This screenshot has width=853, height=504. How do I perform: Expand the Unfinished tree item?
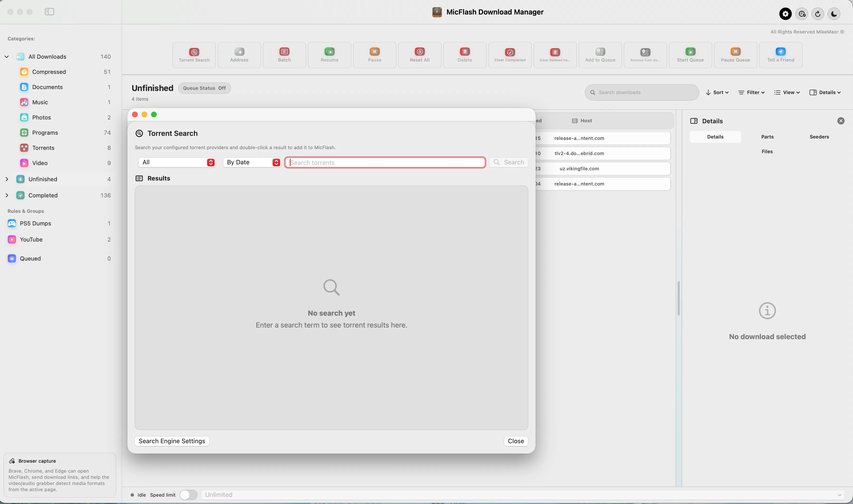tap(6, 179)
